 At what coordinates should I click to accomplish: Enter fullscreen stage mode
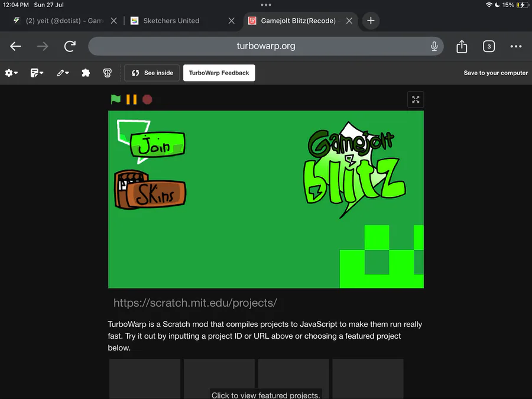point(416,99)
